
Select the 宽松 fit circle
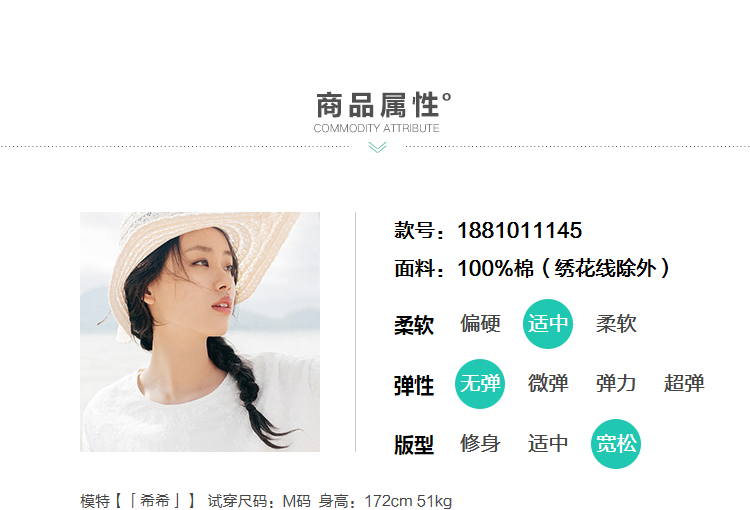click(616, 444)
